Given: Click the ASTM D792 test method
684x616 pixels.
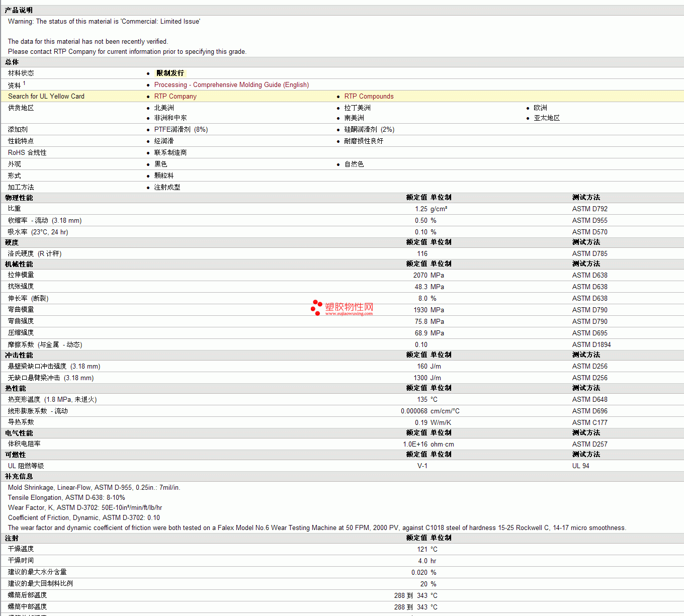Looking at the screenshot, I should 590,209.
